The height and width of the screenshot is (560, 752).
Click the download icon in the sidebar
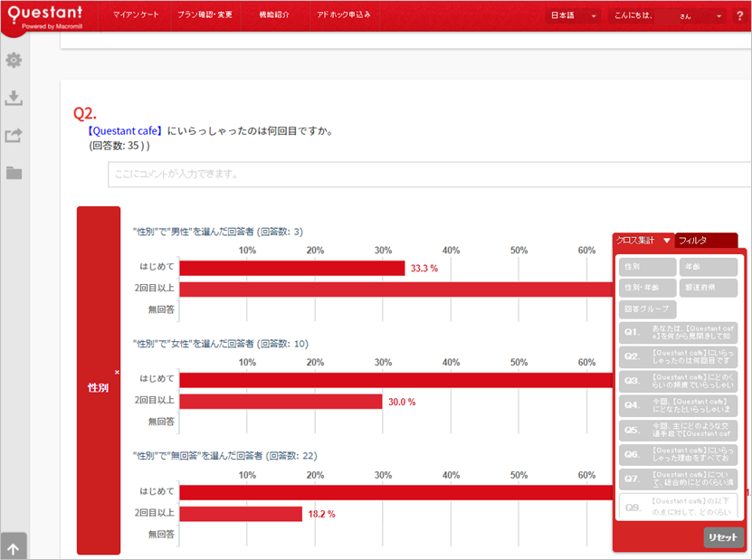click(x=14, y=98)
